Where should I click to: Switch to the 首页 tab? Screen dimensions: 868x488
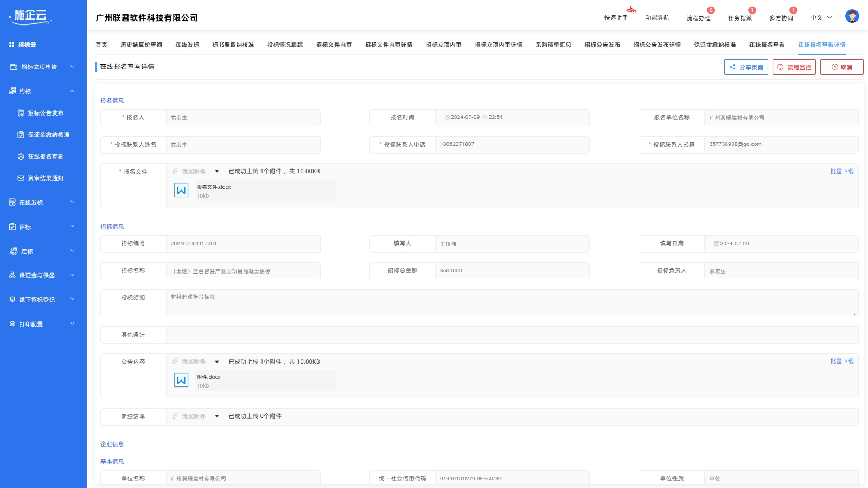click(x=101, y=45)
